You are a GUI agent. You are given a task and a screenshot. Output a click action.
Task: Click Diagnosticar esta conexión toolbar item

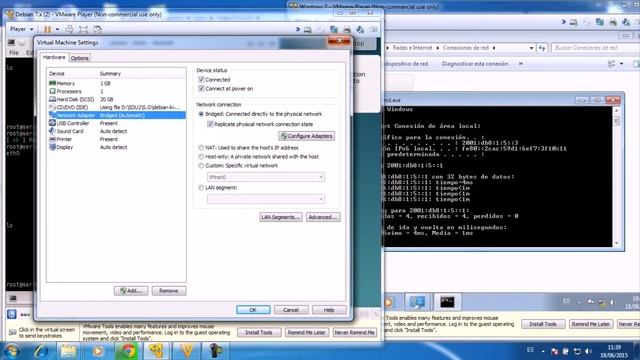(475, 64)
